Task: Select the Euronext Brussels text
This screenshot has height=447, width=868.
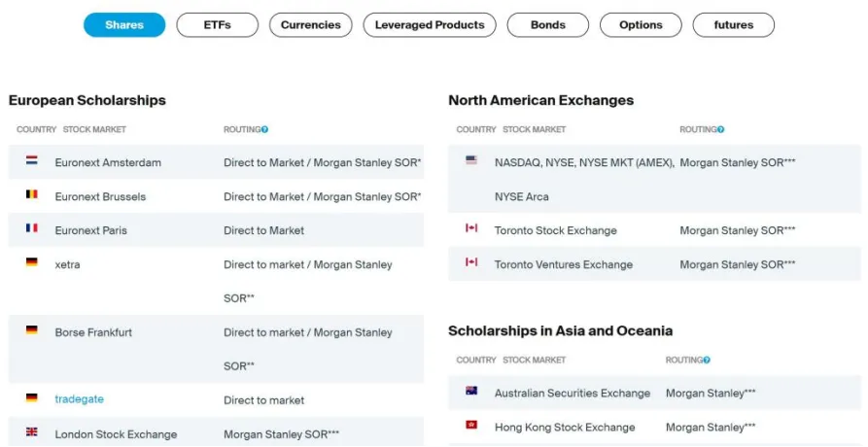Action: [x=100, y=196]
